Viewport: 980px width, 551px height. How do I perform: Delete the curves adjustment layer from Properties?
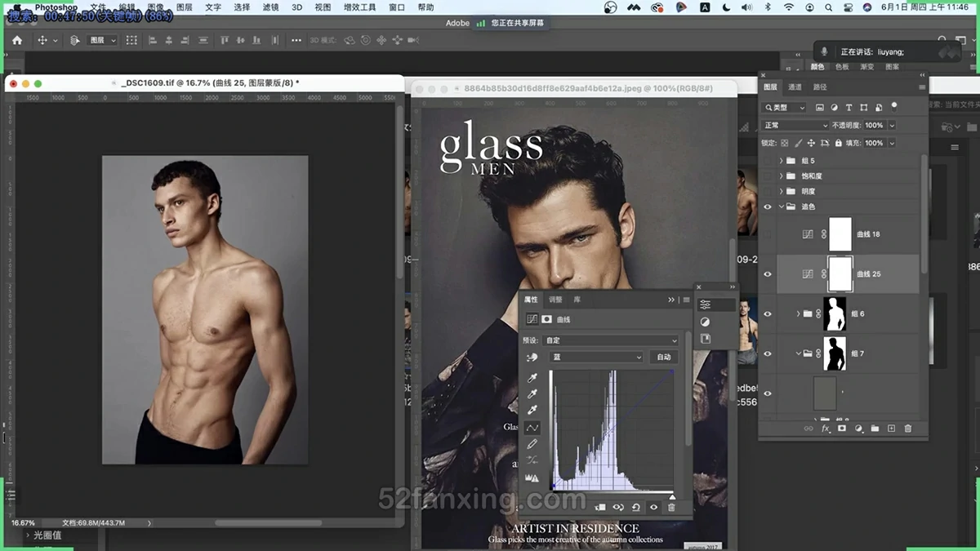[x=671, y=507]
